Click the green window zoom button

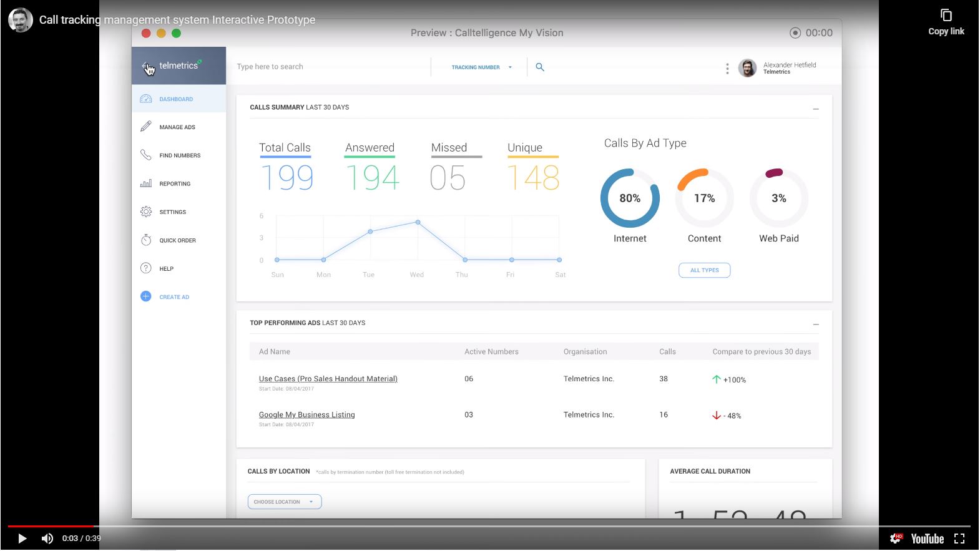tap(176, 33)
